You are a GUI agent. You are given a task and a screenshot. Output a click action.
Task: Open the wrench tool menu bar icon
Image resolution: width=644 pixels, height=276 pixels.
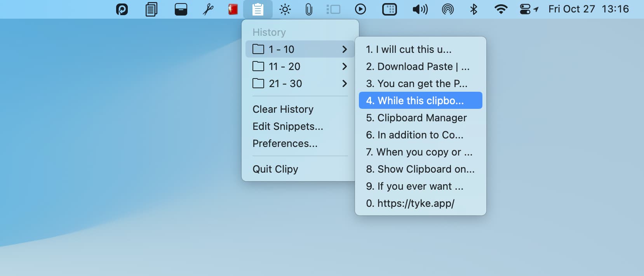point(208,9)
